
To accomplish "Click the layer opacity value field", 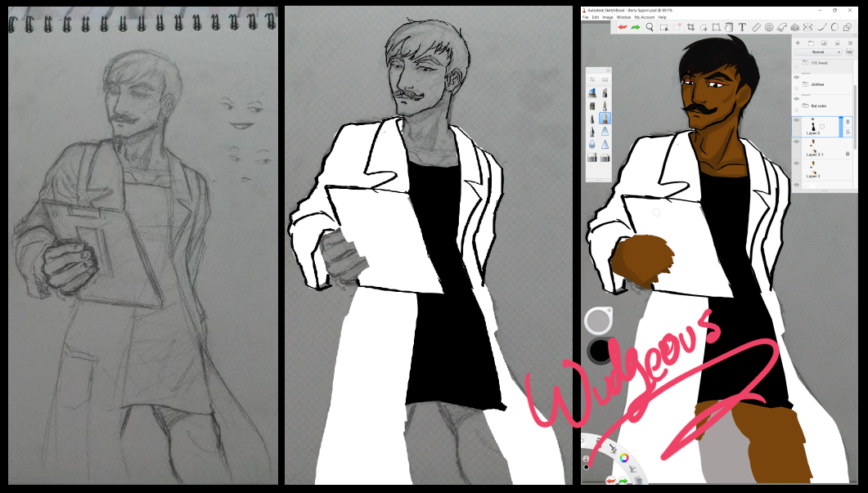I will click(x=849, y=52).
